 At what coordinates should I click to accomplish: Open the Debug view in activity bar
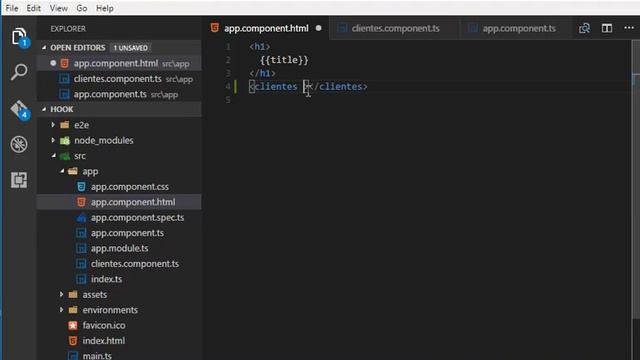tap(19, 144)
